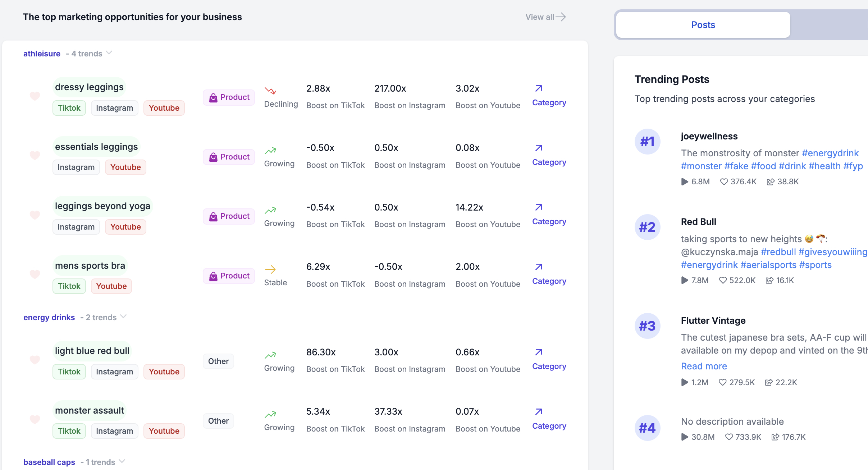Open the baseball caps category link

click(x=49, y=462)
